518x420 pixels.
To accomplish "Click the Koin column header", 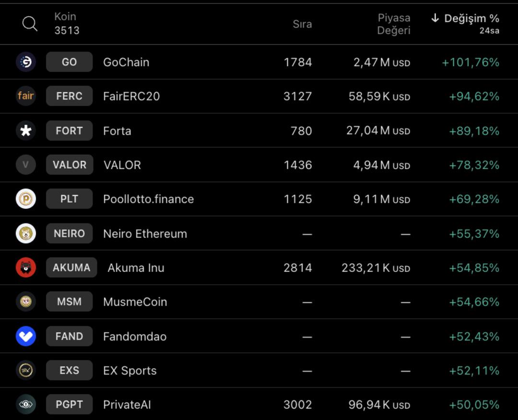I will [x=66, y=23].
